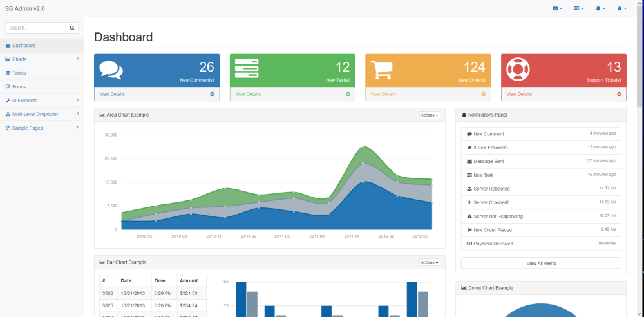The width and height of the screenshot is (644, 317).
Task: Open the bell alerts dropdown icon
Action: 600,8
